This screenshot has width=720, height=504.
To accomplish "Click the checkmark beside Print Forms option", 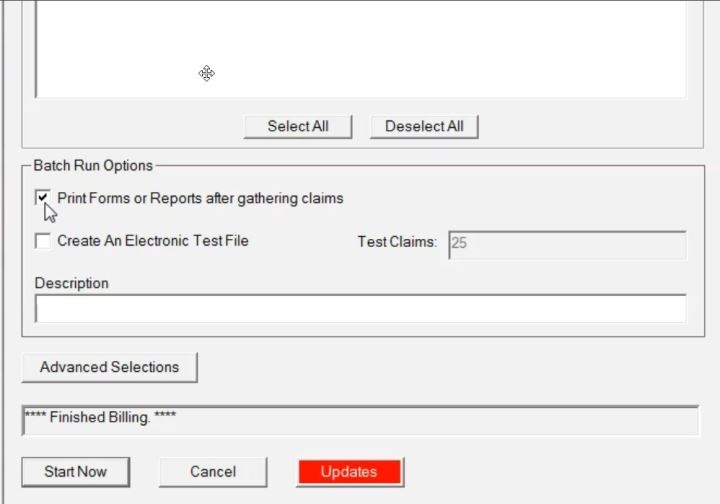I will [43, 197].
